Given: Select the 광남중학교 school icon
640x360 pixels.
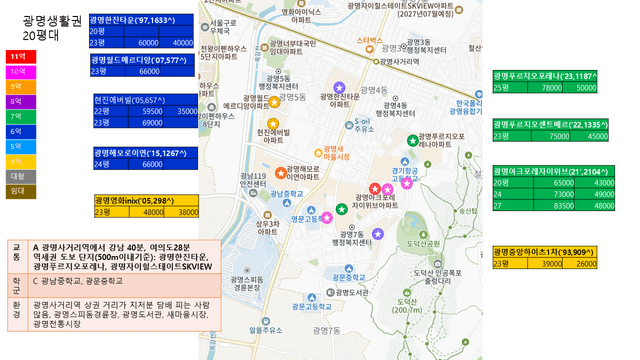Looking at the screenshot, I should tap(287, 203).
